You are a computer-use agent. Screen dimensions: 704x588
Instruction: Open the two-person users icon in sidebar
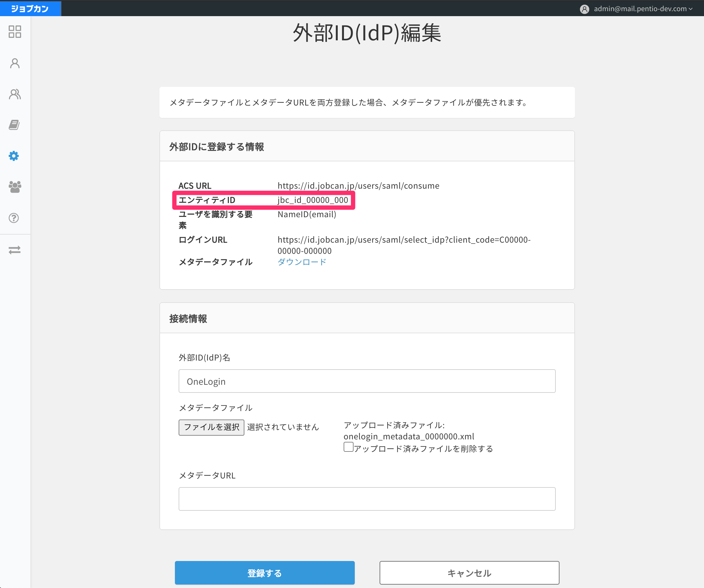[15, 94]
